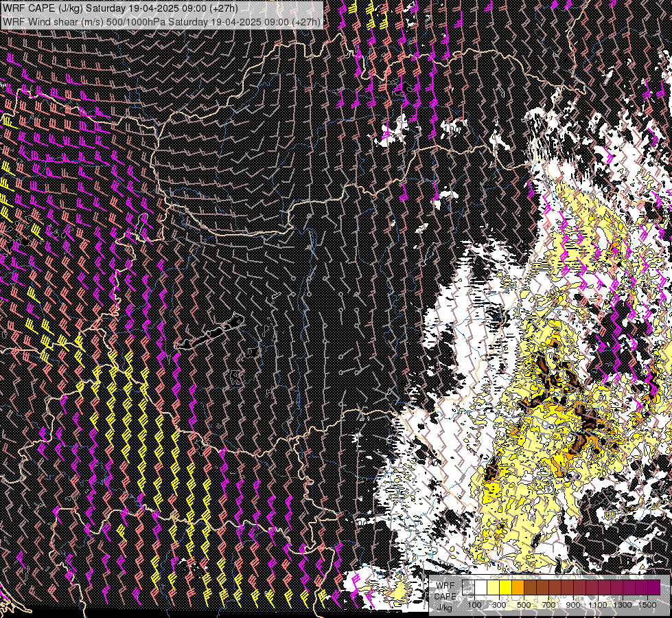Click the 900 label on the legend scale
Screen dimensions: 672x618
[x=573, y=605]
